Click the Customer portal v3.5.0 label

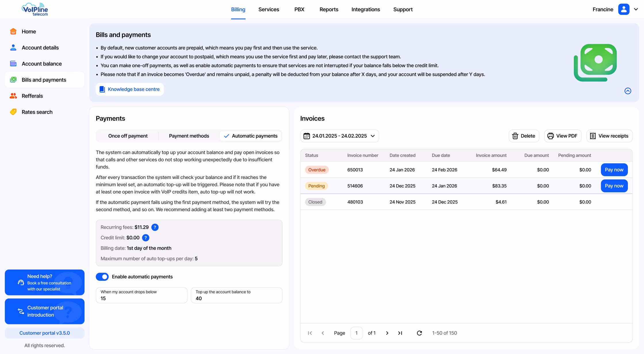(x=45, y=333)
